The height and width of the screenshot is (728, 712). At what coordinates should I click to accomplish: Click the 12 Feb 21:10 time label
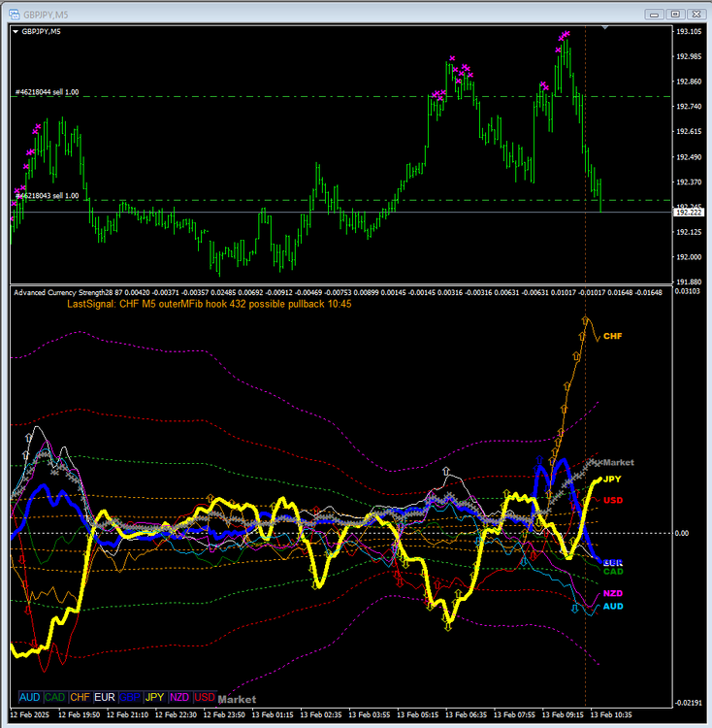(x=127, y=715)
